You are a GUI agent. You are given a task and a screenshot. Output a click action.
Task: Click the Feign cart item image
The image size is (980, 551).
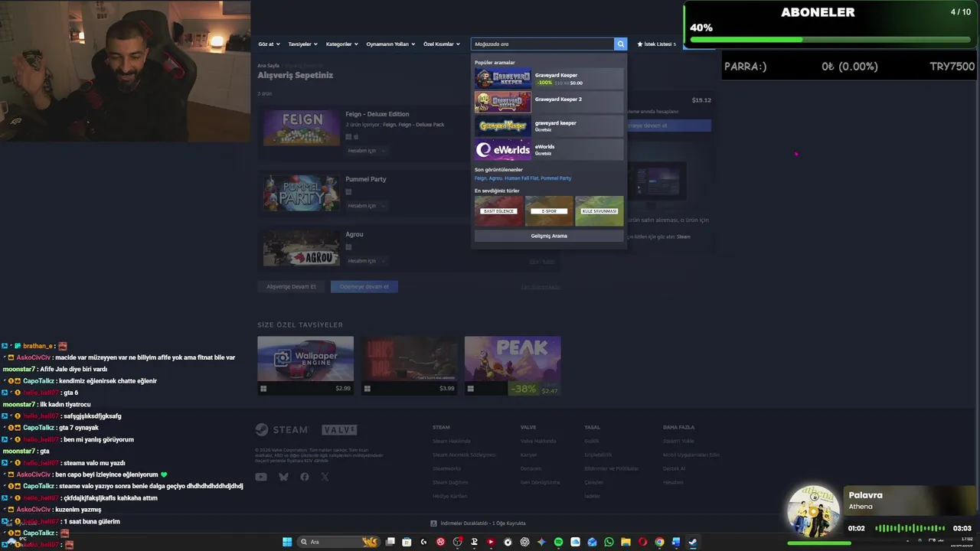[x=302, y=128]
